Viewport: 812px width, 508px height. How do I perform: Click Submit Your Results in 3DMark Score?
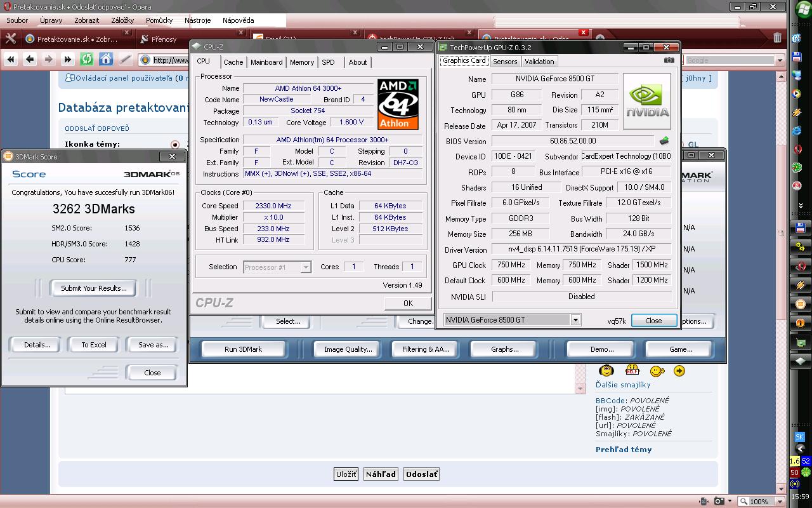94,288
